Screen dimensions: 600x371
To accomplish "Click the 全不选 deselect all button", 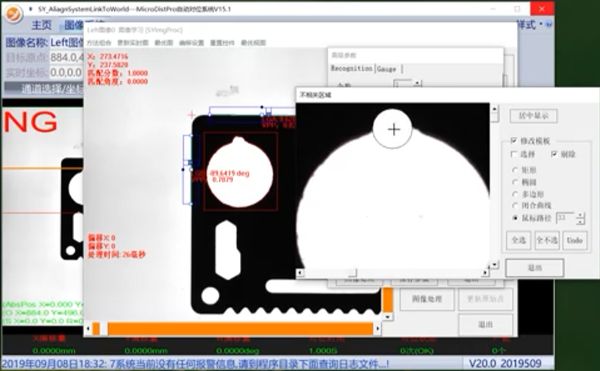I will click(547, 241).
